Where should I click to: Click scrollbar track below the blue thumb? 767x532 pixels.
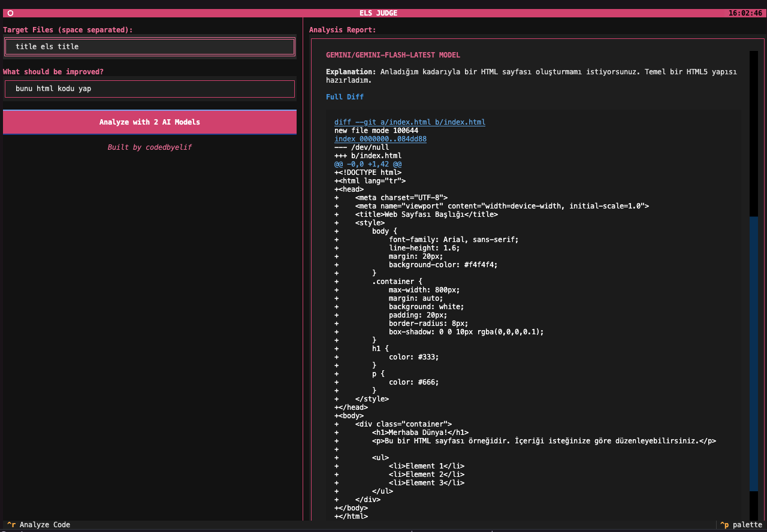click(753, 506)
